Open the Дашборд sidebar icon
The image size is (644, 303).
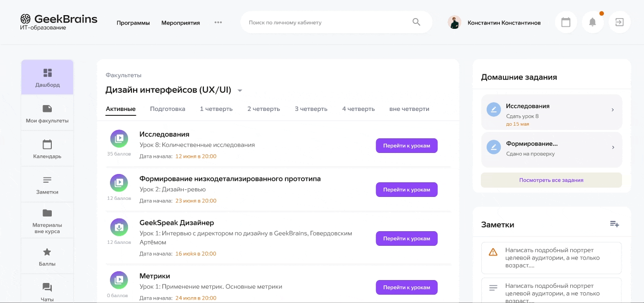pos(47,77)
